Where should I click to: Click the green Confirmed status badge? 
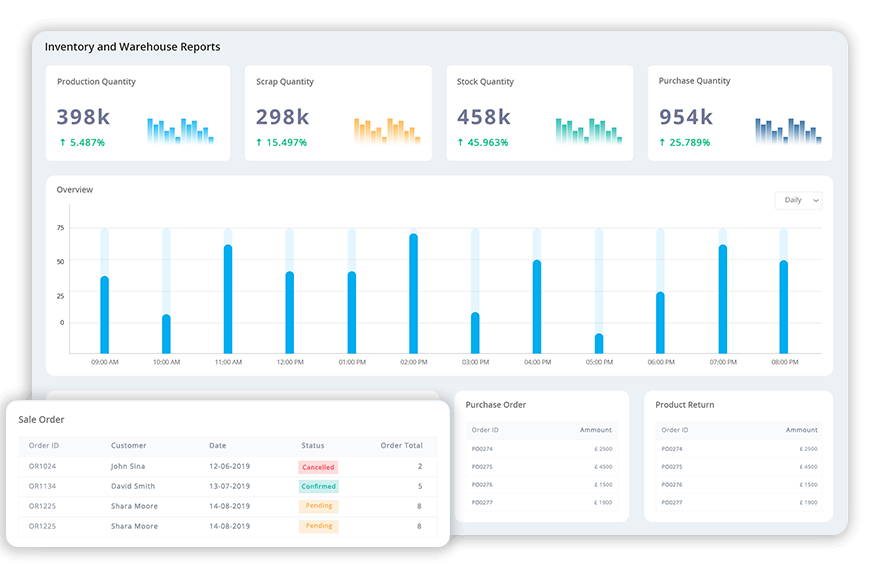click(x=318, y=487)
